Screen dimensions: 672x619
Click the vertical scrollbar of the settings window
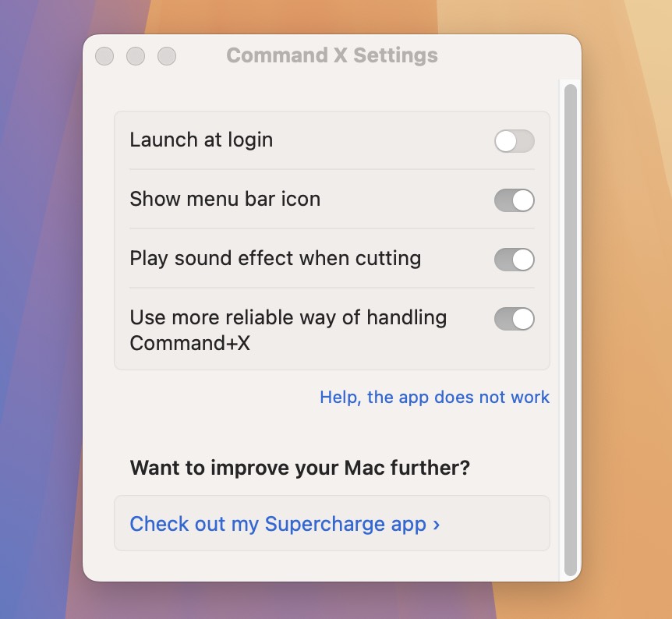(571, 330)
